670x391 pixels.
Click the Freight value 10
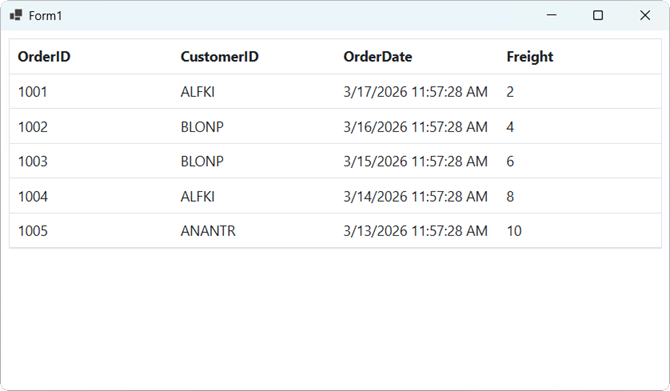coord(514,231)
